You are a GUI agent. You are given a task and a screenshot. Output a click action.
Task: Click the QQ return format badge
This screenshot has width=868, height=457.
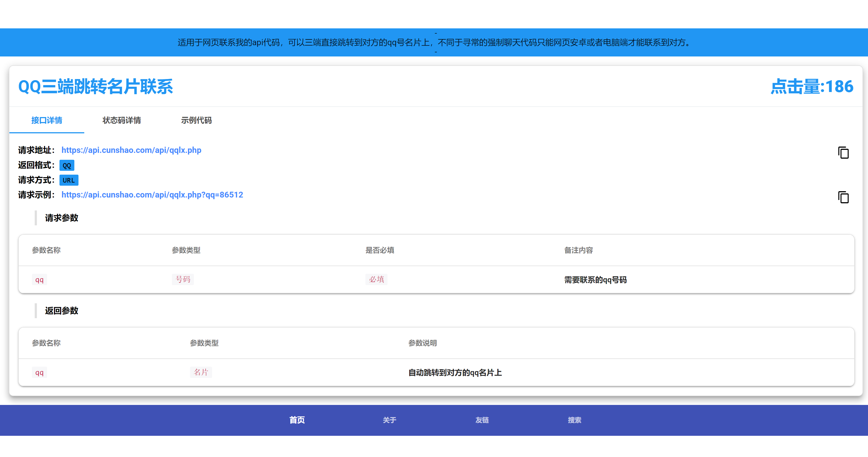coord(67,165)
